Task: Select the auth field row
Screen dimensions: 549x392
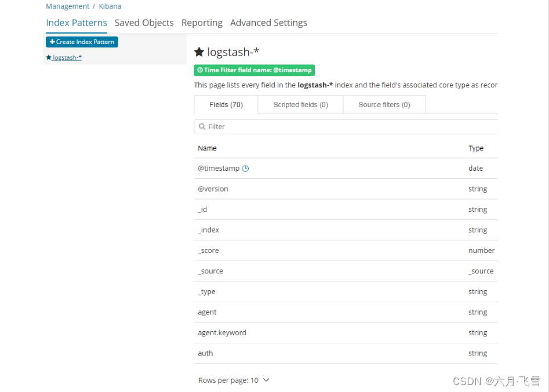Action: [346, 354]
